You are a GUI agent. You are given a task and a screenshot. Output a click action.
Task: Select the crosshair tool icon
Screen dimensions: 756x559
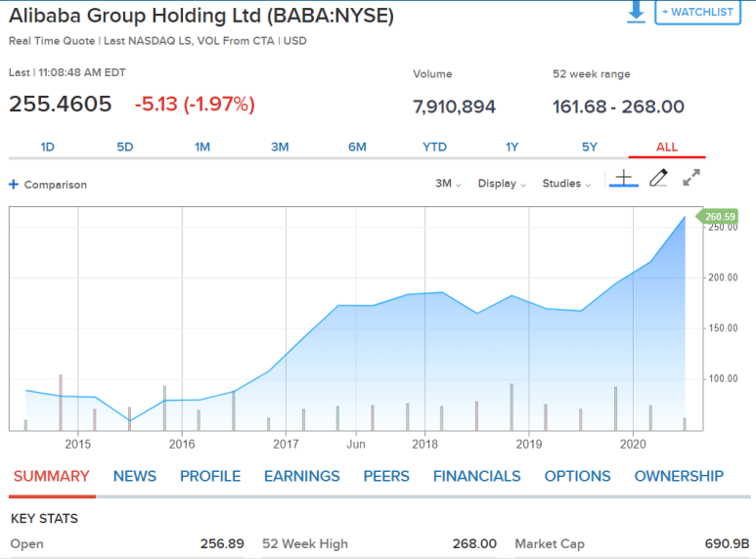tap(623, 178)
